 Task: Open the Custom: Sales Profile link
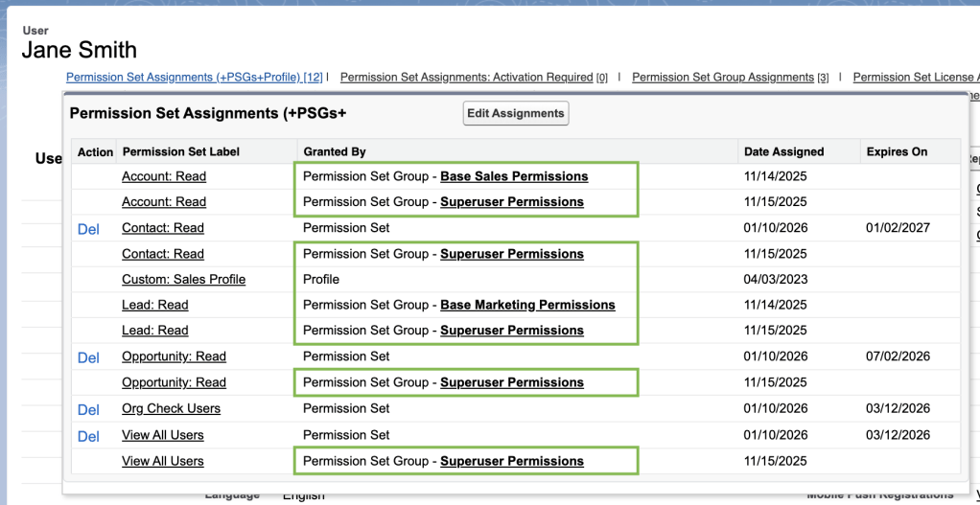click(x=183, y=280)
